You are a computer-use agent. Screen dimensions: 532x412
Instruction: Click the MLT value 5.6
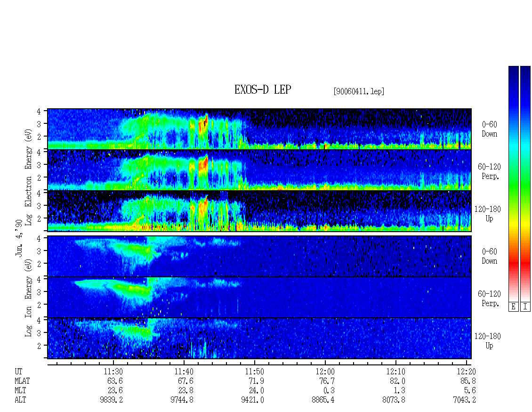point(470,391)
